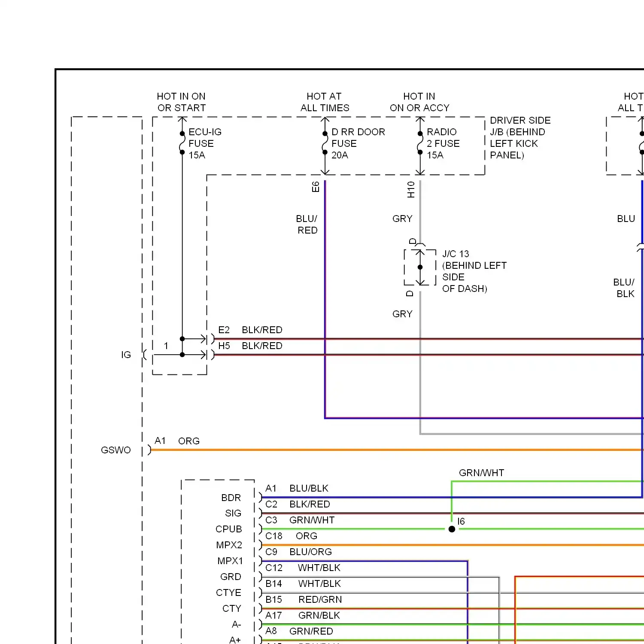644x644 pixels.
Task: Click the "A1" label on the GSWO line
Action: pyautogui.click(x=160, y=441)
